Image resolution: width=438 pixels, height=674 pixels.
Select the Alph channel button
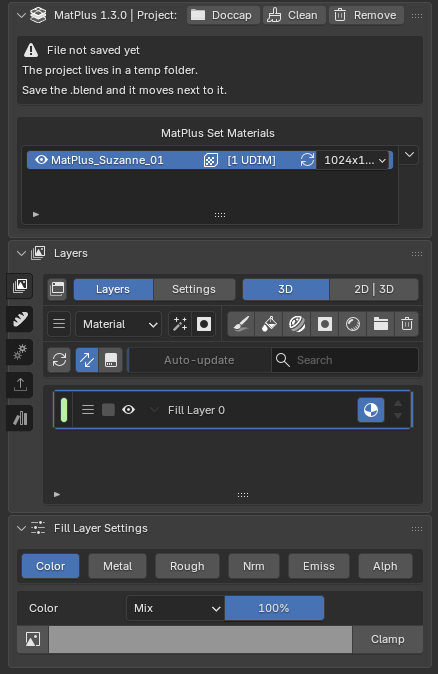tap(386, 566)
